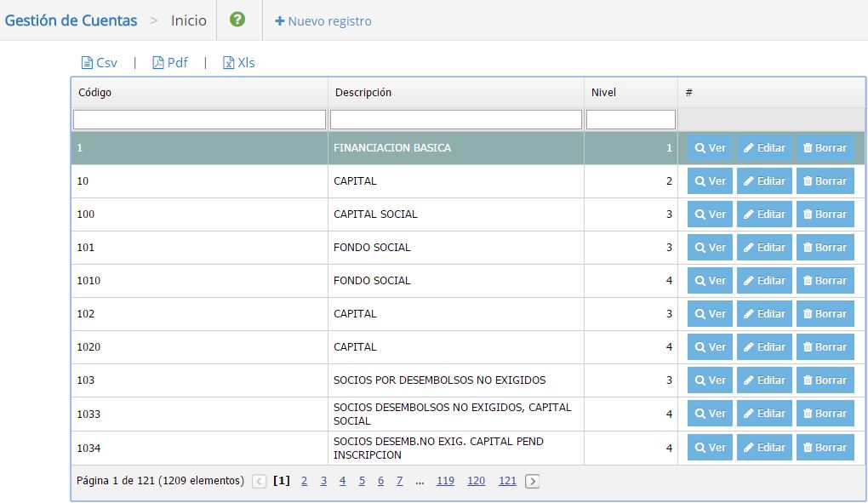The image size is (868, 503).
Task: Jump to page 119
Action: (x=445, y=481)
